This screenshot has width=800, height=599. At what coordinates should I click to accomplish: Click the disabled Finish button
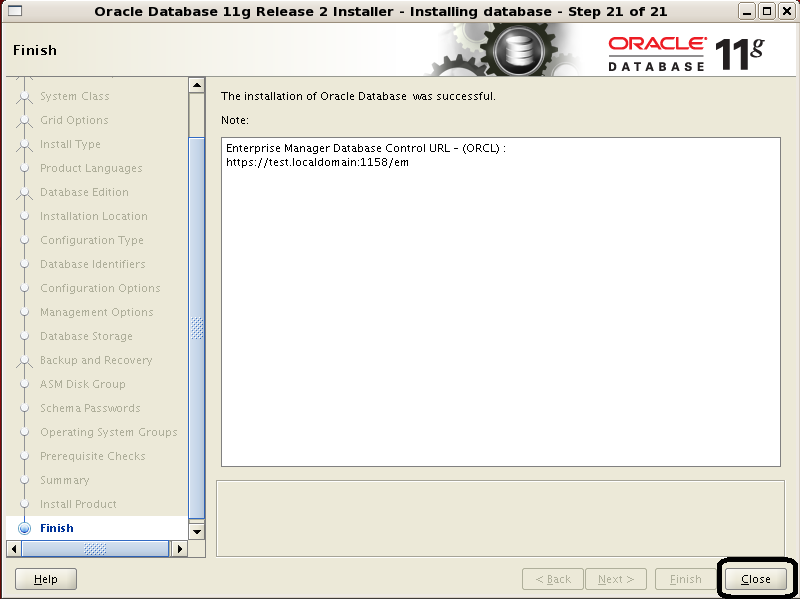(685, 579)
